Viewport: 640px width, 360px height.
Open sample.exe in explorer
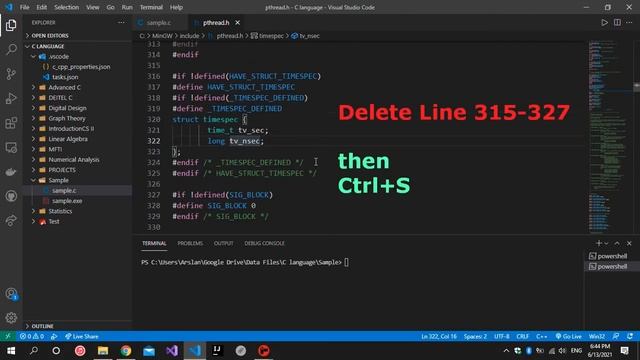click(67, 201)
